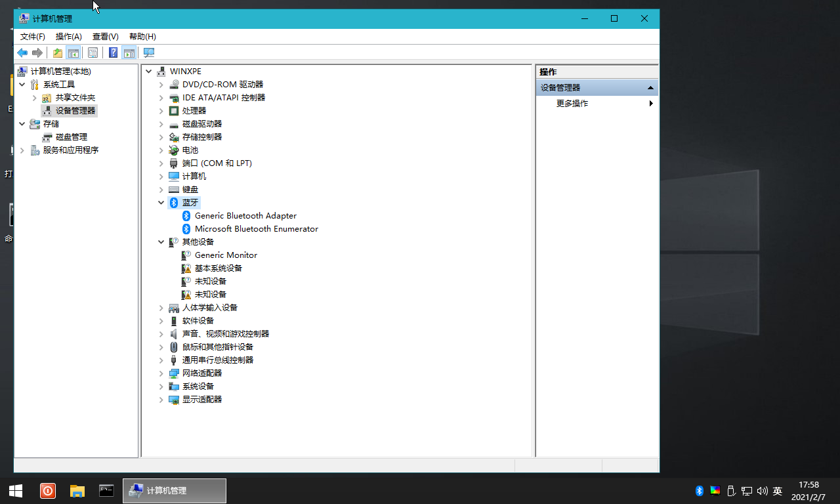The height and width of the screenshot is (504, 840).
Task: Open the command prompt taskbar icon
Action: 106,490
